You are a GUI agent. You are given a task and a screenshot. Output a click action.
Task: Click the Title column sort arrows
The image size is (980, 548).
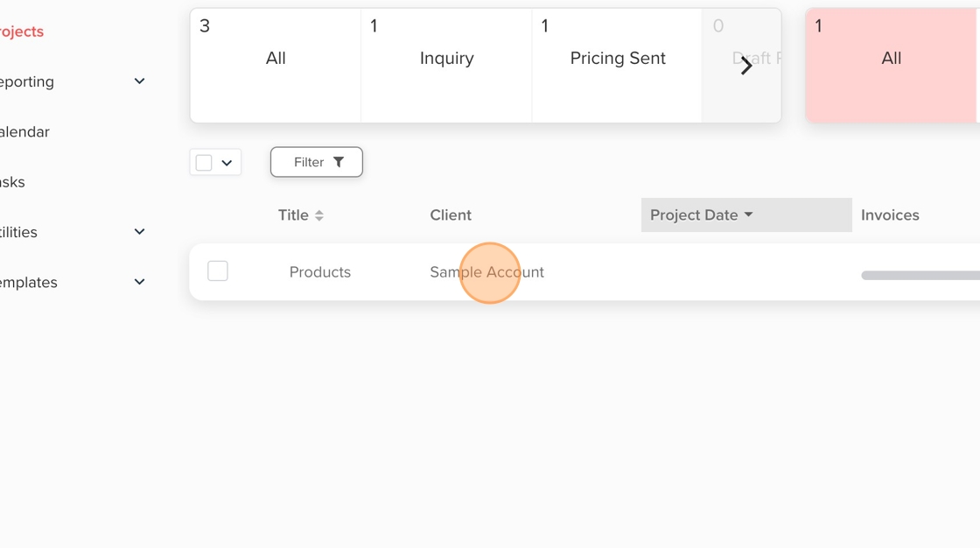click(x=319, y=215)
